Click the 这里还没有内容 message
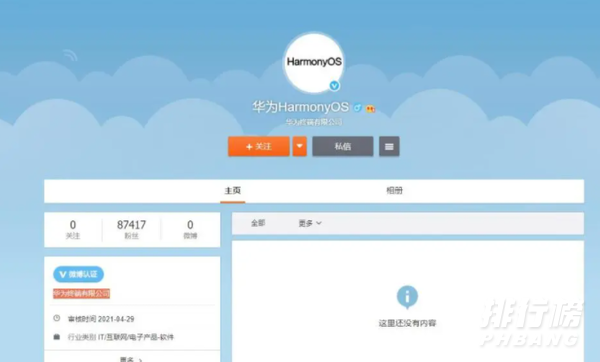 coord(408,323)
